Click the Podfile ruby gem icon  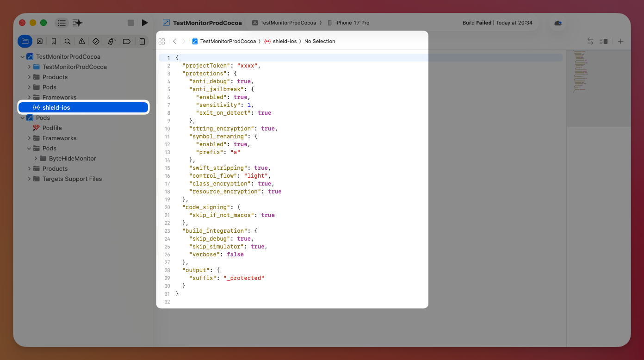coord(36,128)
